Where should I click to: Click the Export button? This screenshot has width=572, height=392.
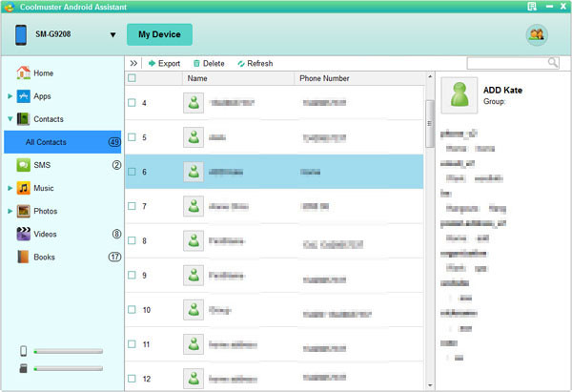point(164,64)
